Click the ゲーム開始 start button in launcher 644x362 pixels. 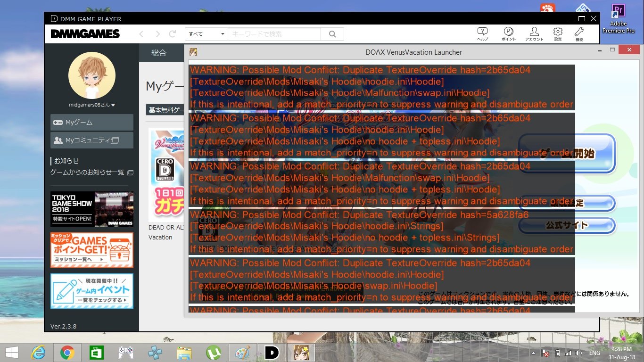[x=567, y=154]
